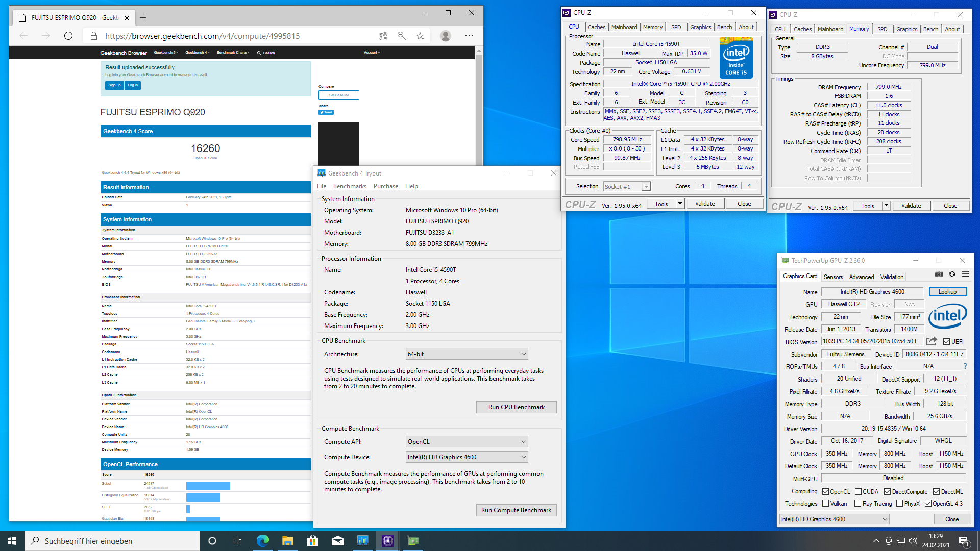The height and width of the screenshot is (551, 980).
Task: Toggle the PhysX checkbox
Action: coord(899,504)
